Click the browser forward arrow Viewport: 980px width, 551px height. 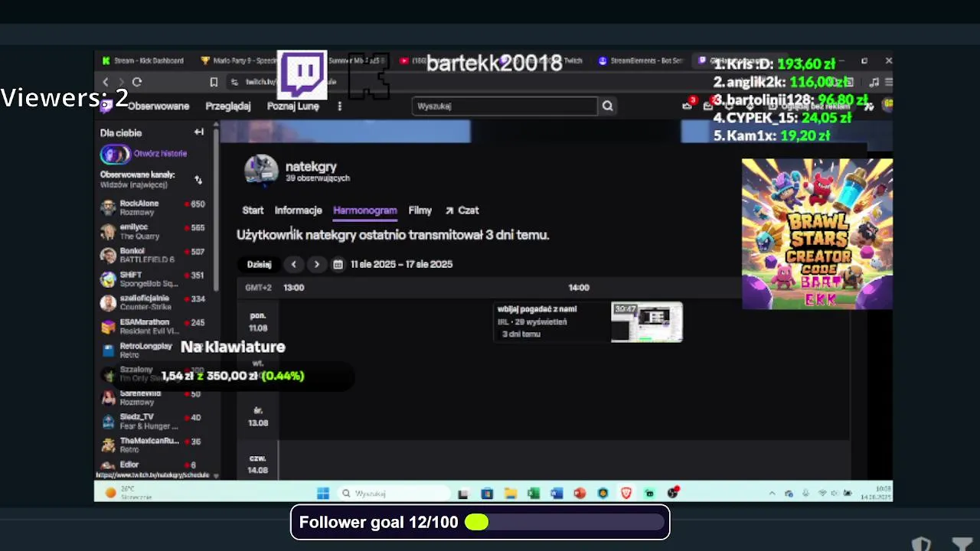point(121,82)
